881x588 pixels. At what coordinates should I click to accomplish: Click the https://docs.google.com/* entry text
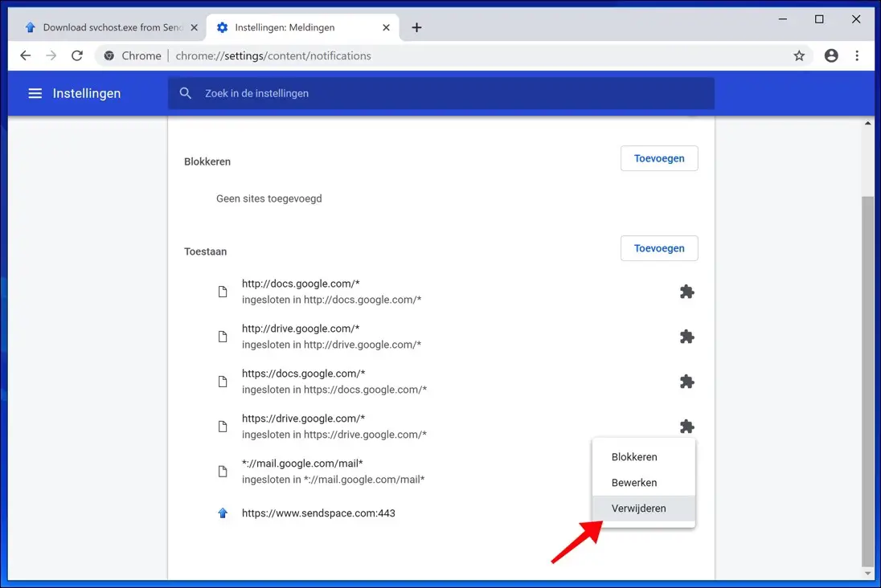[303, 374]
